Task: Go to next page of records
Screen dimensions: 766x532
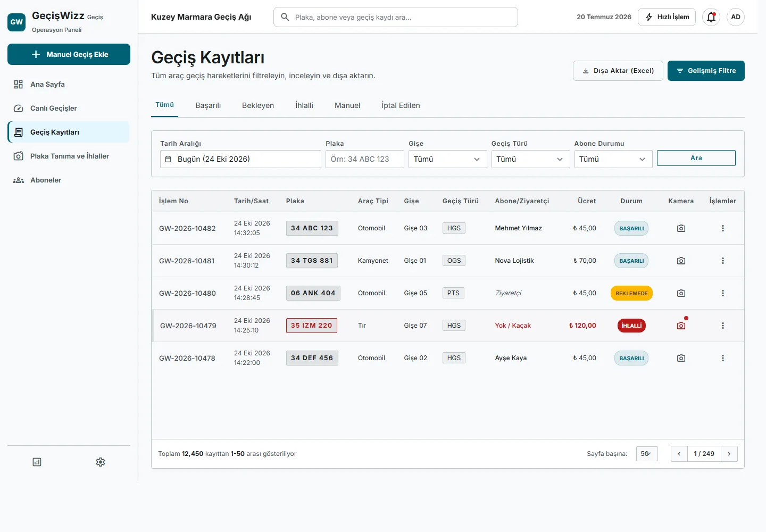Action: pos(729,454)
